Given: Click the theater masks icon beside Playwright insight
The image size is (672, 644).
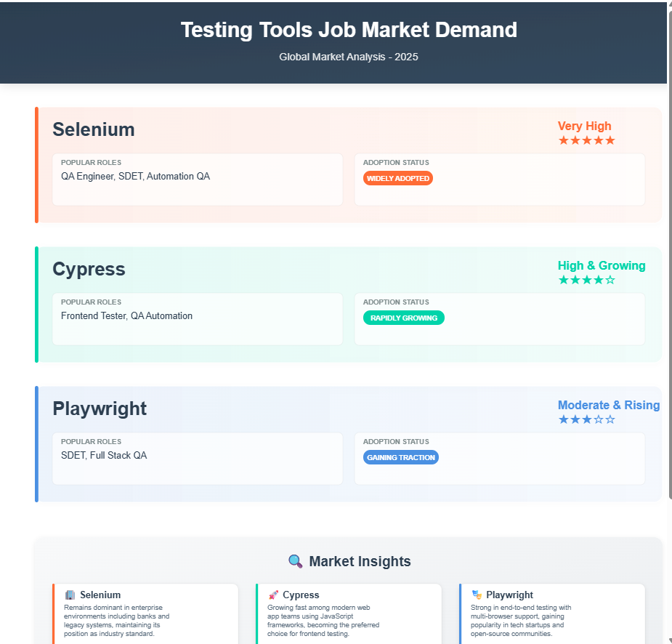Looking at the screenshot, I should pos(477,595).
